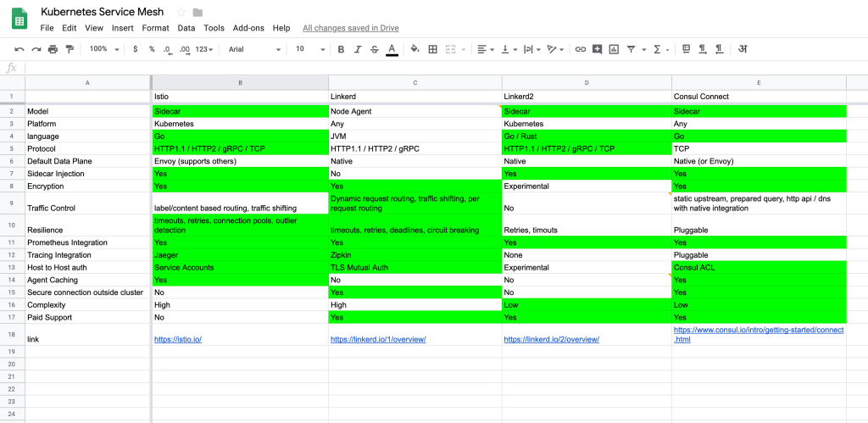Star the Kubernetes Service Mesh document

pyautogui.click(x=181, y=12)
